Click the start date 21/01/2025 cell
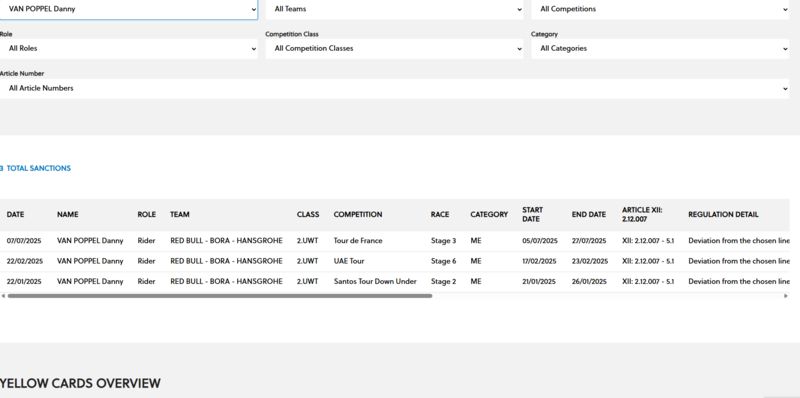This screenshot has width=800, height=398. (x=539, y=282)
